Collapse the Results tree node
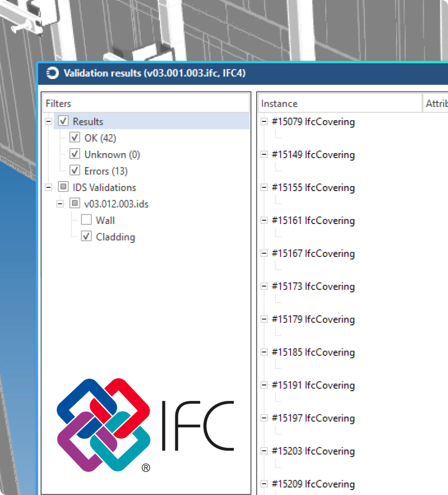This screenshot has width=448, height=495. 49,122
